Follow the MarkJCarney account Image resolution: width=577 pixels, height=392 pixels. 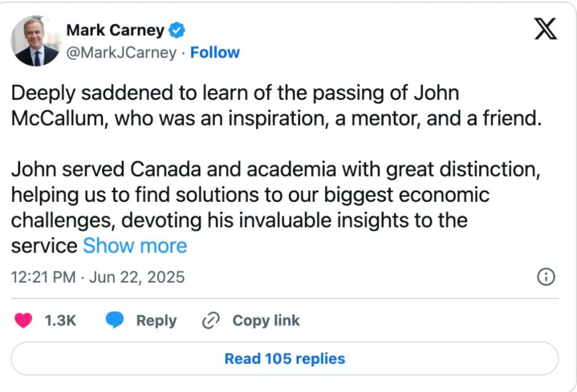(215, 53)
